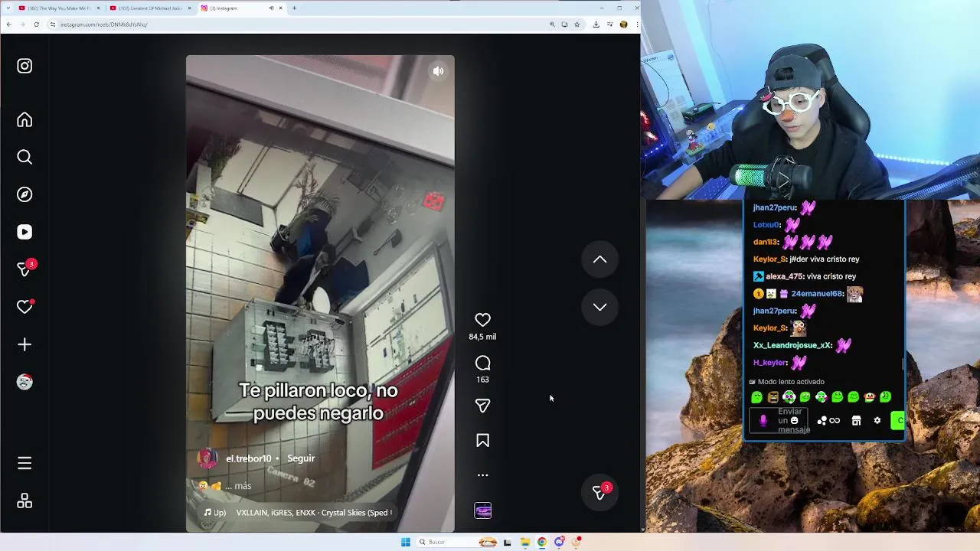This screenshot has width=980, height=551.
Task: Open the zoom magnifier icon in the address bar
Action: [552, 24]
